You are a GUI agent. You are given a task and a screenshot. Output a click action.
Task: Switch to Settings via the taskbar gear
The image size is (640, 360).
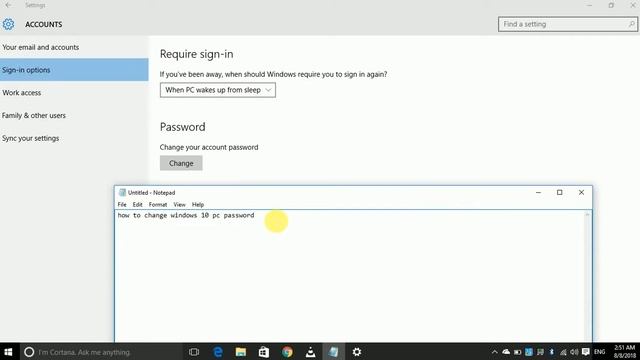coord(357,352)
